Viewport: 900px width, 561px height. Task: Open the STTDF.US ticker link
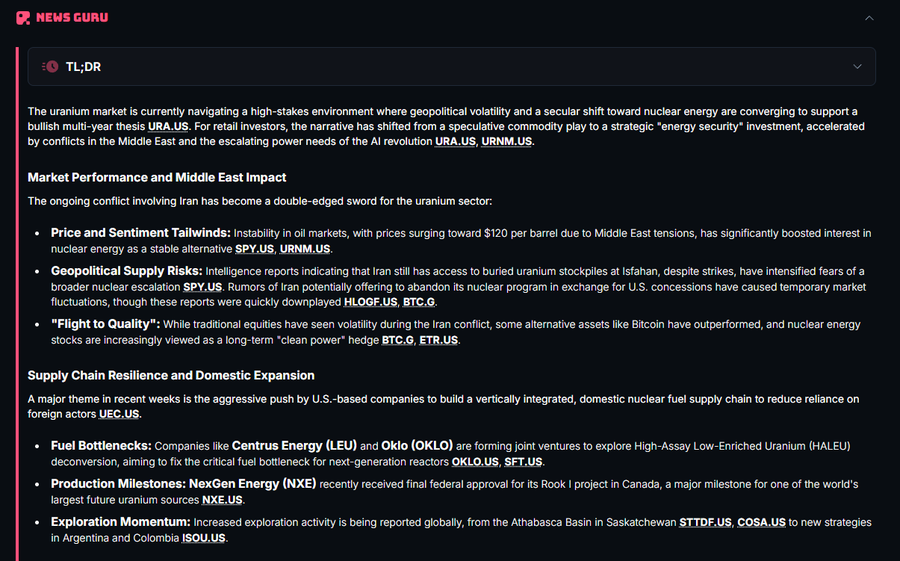click(705, 523)
